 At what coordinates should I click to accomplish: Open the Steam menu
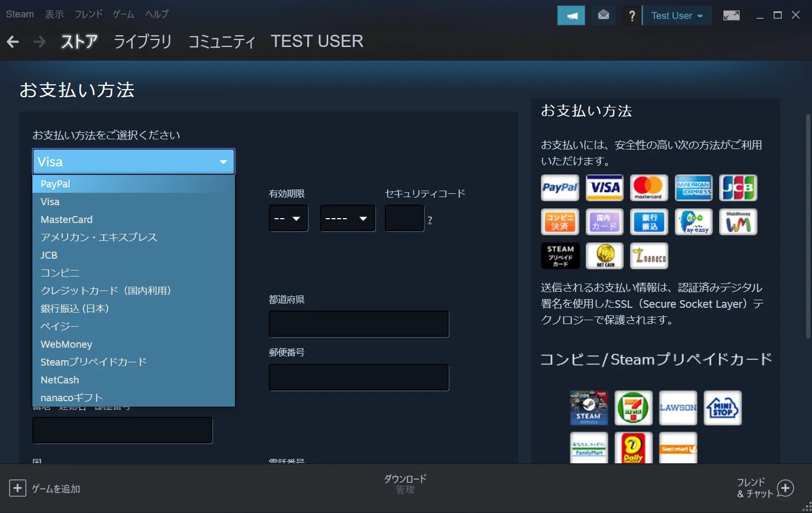[20, 14]
